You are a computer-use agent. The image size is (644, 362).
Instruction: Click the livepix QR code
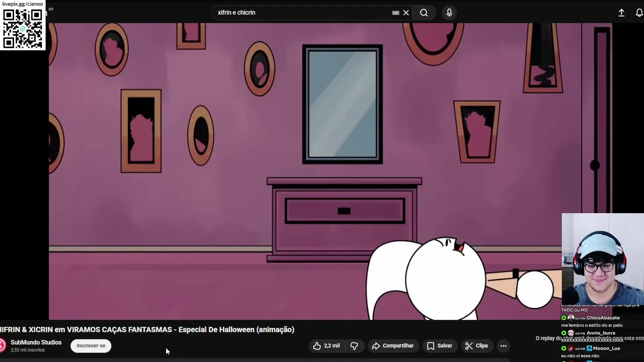click(x=23, y=29)
